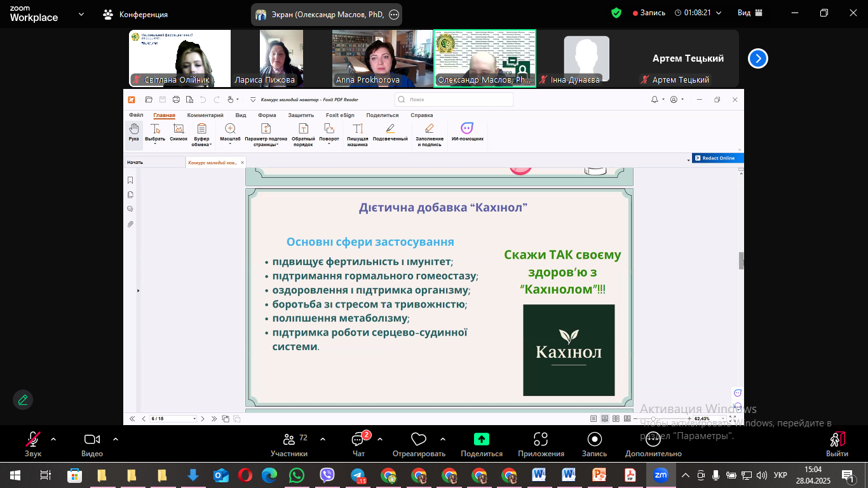Click the Пишущая машинка typewriter tool
The height and width of the screenshot is (488, 868).
point(357,135)
